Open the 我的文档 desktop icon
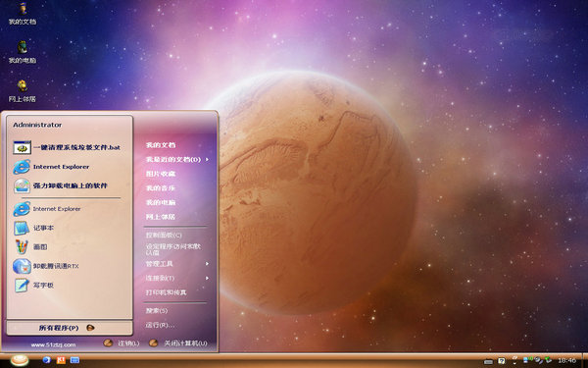The image size is (588, 368). [x=23, y=14]
